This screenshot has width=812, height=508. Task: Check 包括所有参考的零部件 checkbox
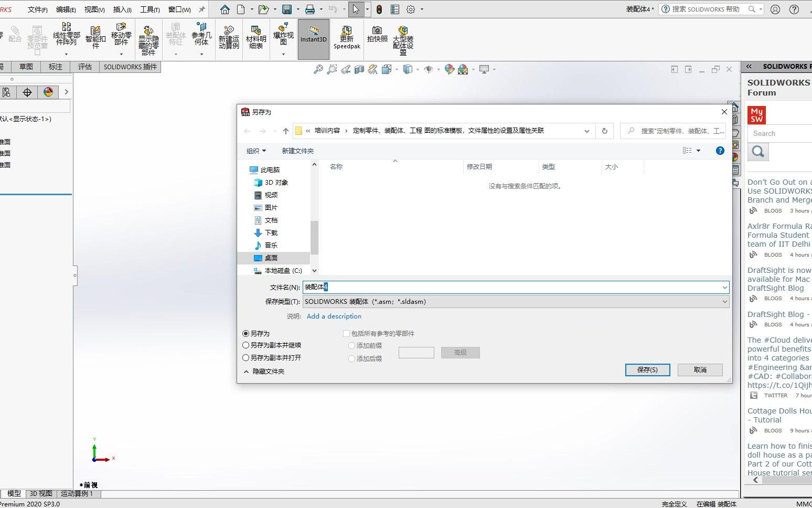click(346, 334)
